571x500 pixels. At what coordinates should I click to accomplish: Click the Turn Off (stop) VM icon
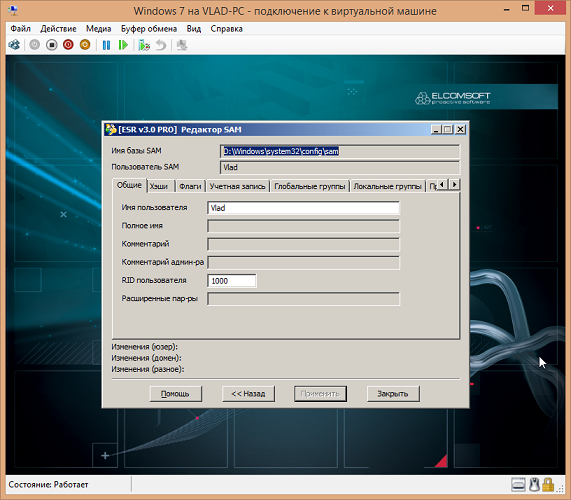(x=52, y=45)
